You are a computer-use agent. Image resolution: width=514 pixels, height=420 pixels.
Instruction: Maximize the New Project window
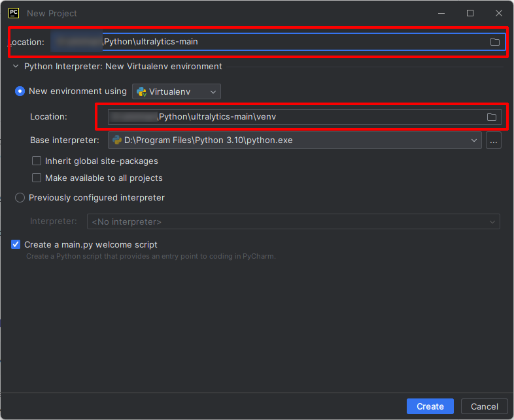pyautogui.click(x=470, y=13)
